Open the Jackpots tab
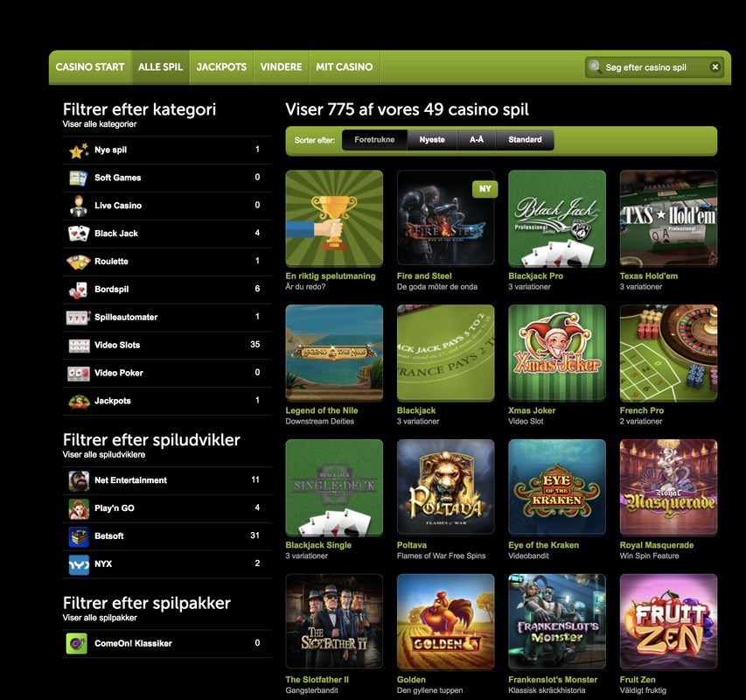 [221, 67]
